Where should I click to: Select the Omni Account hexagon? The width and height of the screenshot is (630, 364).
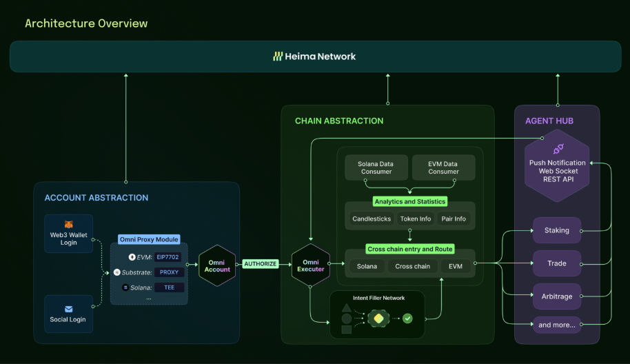click(217, 265)
